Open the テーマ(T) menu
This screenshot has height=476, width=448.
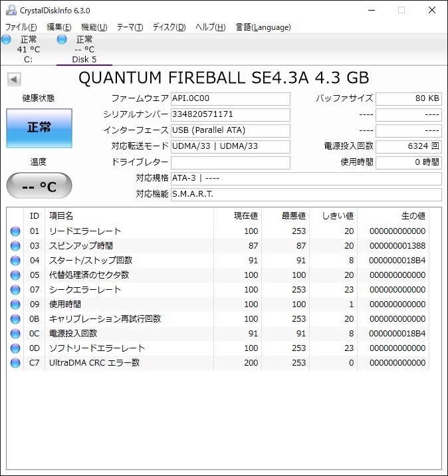(130, 27)
